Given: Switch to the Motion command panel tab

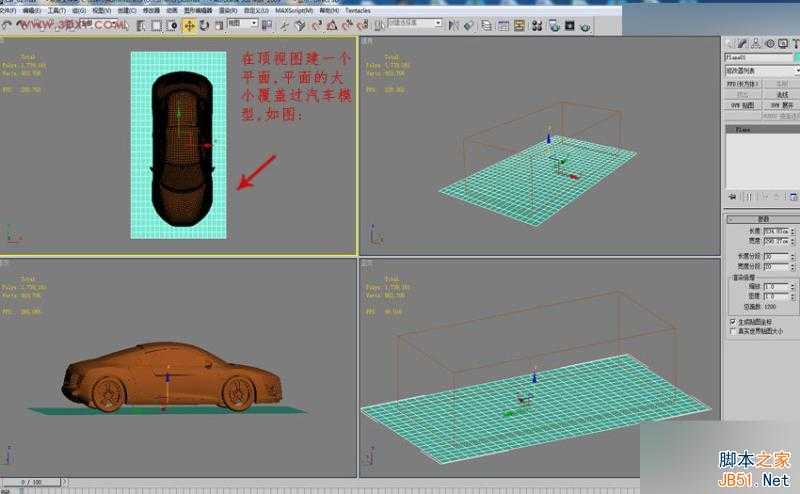Looking at the screenshot, I should click(x=770, y=43).
